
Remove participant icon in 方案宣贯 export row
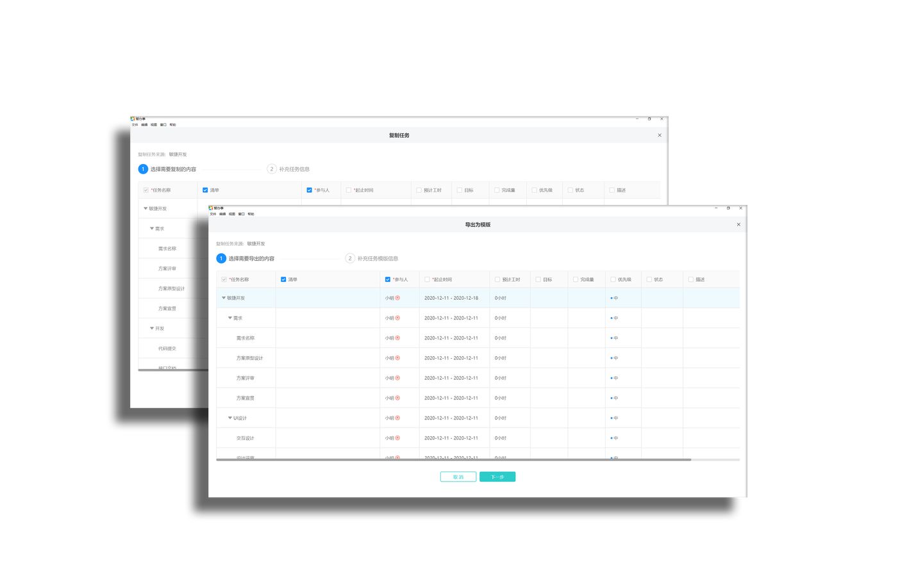[397, 398]
